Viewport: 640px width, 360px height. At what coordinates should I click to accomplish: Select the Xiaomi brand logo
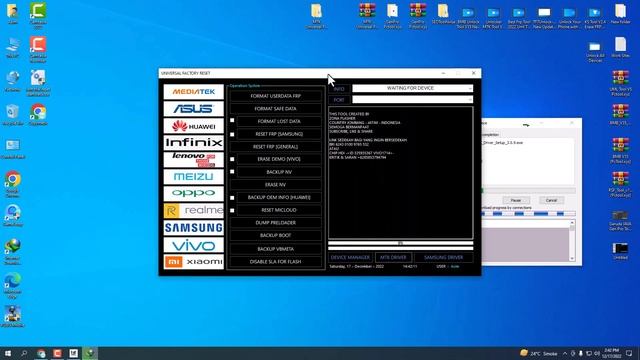[x=193, y=262]
